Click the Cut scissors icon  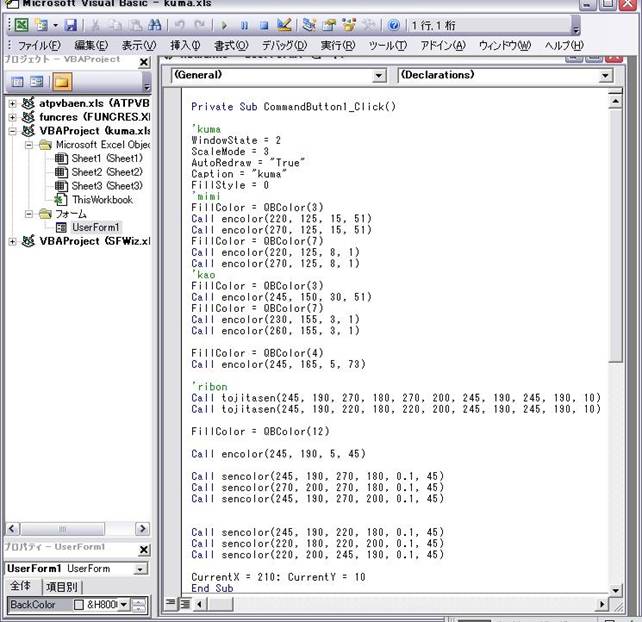pos(95,25)
